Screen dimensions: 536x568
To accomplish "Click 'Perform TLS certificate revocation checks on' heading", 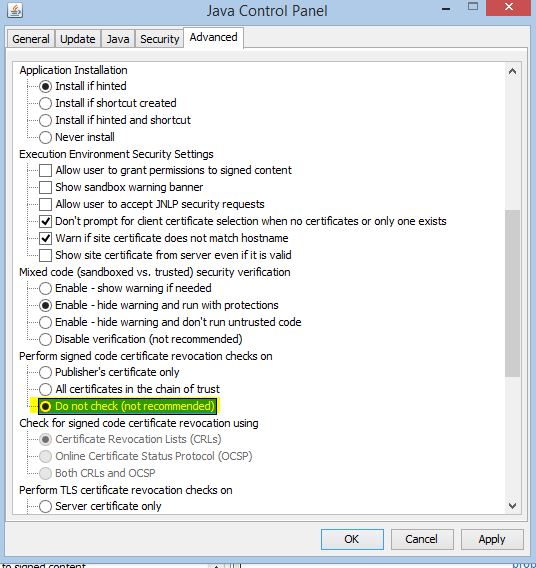I will pyautogui.click(x=126, y=490).
